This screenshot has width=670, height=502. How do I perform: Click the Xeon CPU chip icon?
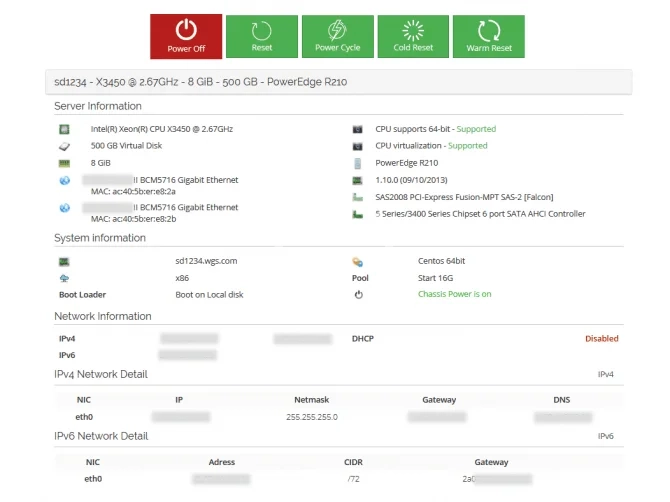click(64, 129)
